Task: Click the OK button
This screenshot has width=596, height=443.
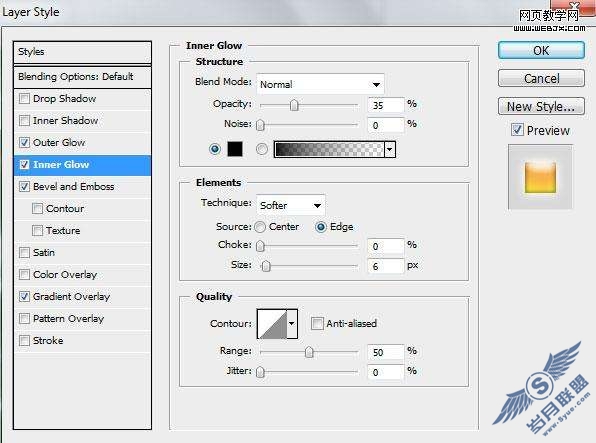Action: pyautogui.click(x=541, y=51)
